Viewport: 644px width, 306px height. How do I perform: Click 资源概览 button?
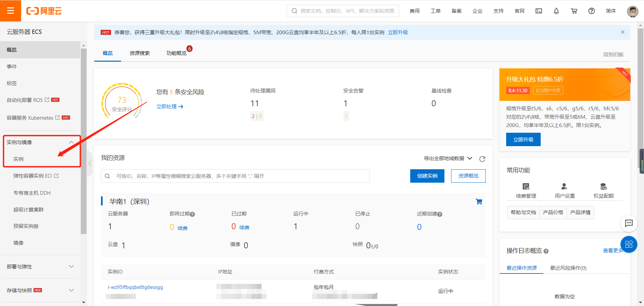tap(468, 176)
